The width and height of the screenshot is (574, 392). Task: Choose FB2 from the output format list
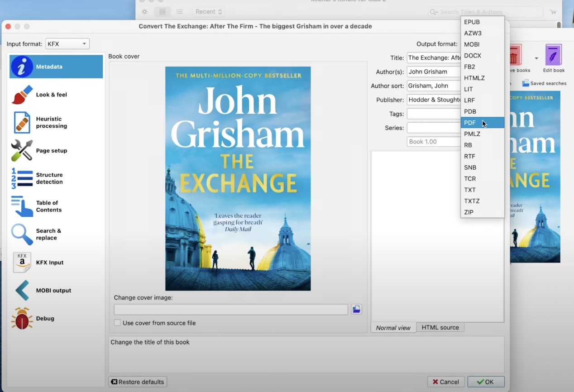click(x=483, y=67)
